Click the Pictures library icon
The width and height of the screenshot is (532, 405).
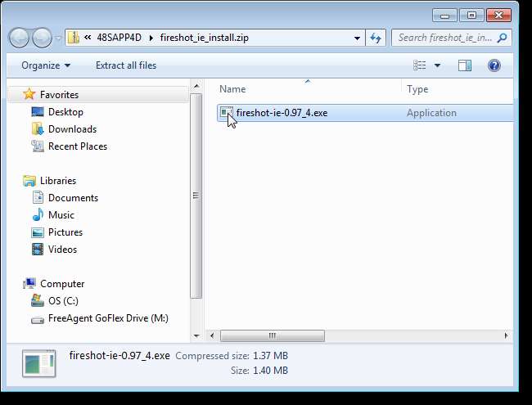[38, 232]
